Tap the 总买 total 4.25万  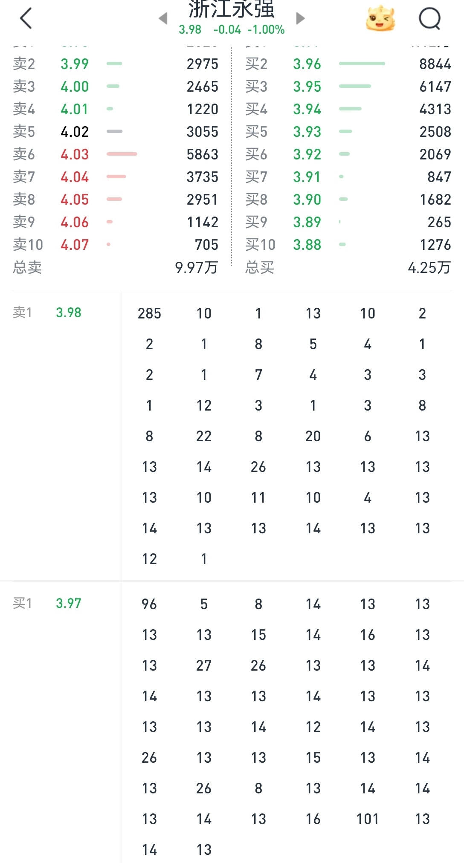[429, 268]
